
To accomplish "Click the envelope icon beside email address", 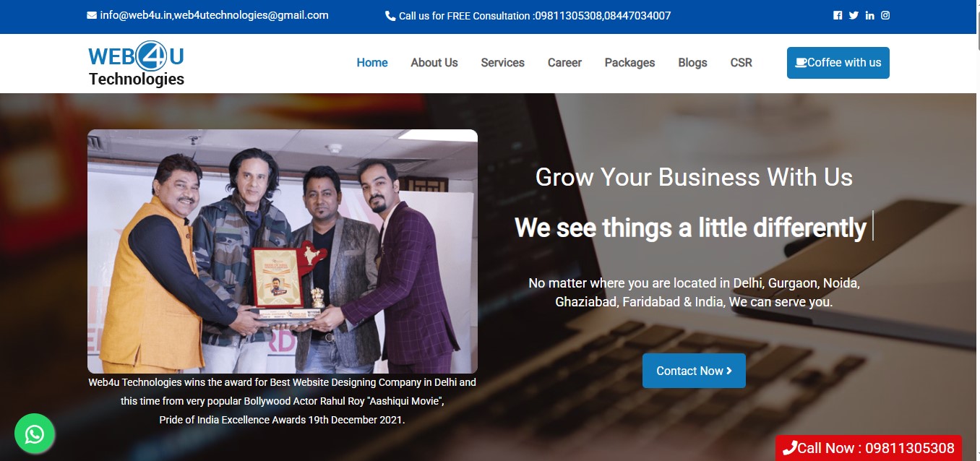I will (x=92, y=15).
